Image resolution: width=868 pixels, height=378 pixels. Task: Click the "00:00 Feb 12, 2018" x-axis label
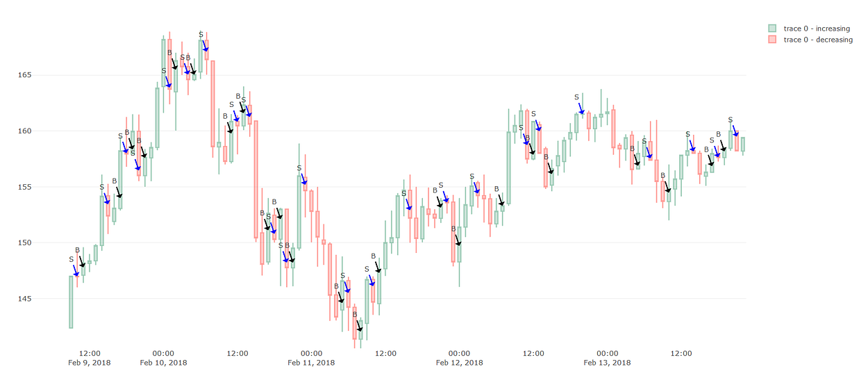(x=459, y=358)
